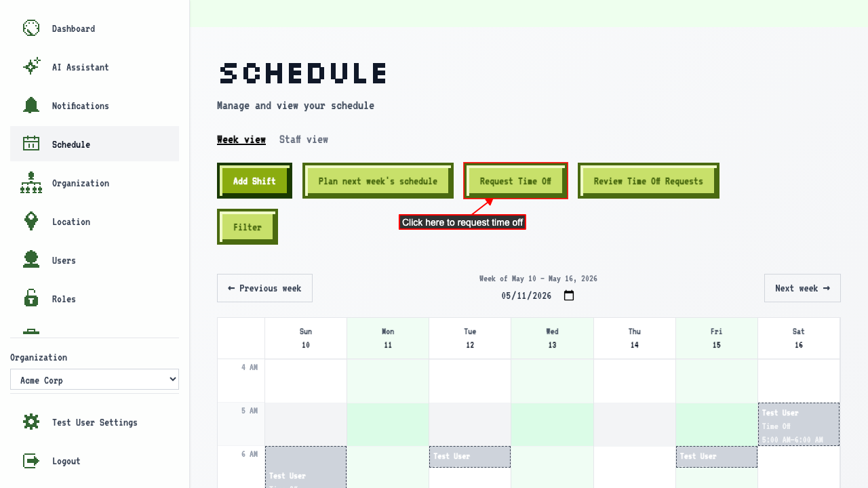This screenshot has height=488, width=868.
Task: Open the Notifications bell icon
Action: click(31, 105)
